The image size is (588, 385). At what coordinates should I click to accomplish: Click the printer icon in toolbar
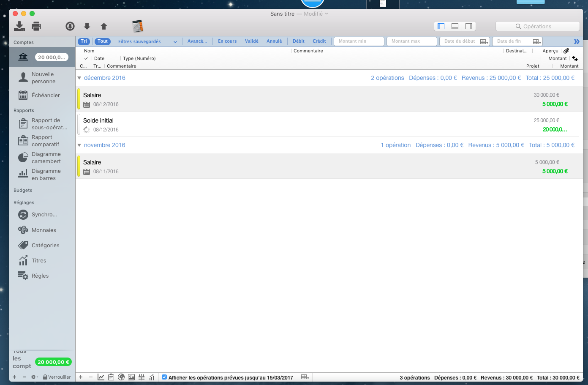[x=37, y=26]
